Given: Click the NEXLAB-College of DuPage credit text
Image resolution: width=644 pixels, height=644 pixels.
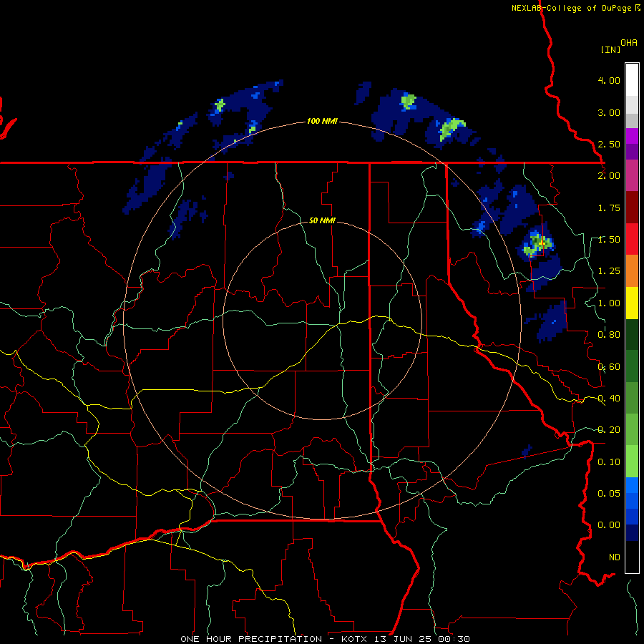Looking at the screenshot, I should (575, 8).
